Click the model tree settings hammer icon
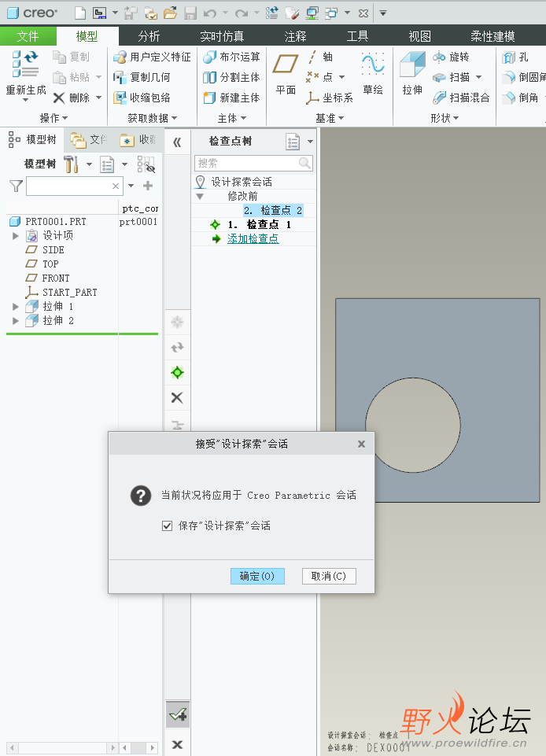 pos(71,164)
